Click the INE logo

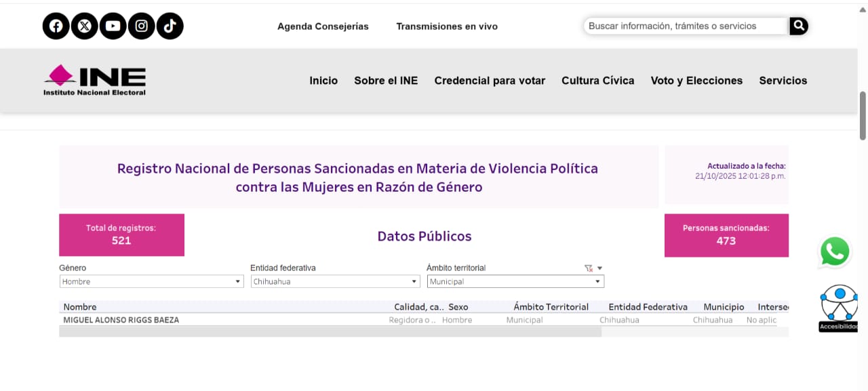(x=95, y=80)
